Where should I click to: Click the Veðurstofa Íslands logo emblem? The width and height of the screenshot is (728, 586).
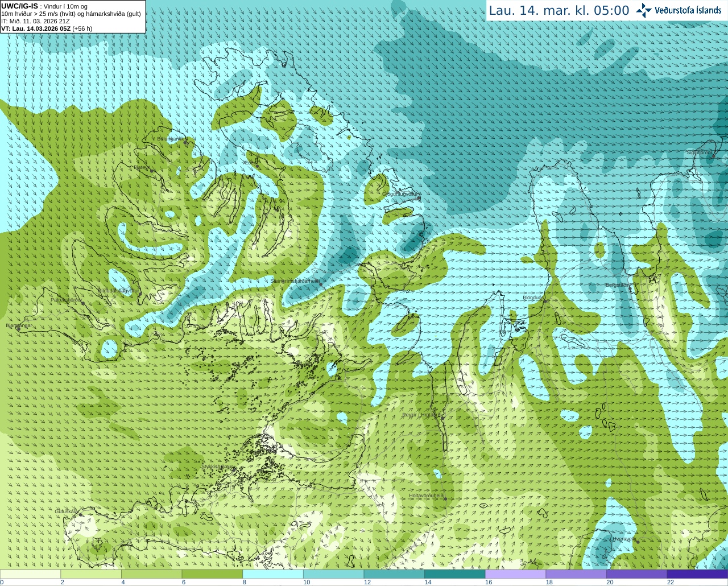click(x=644, y=10)
